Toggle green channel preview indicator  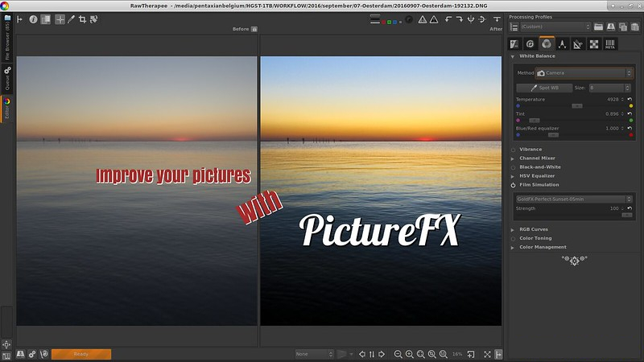(389, 22)
